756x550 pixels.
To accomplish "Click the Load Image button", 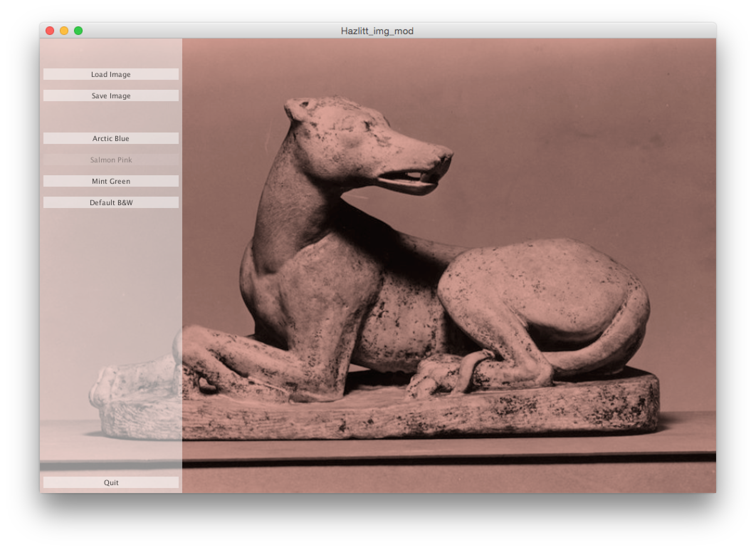I will [x=111, y=74].
